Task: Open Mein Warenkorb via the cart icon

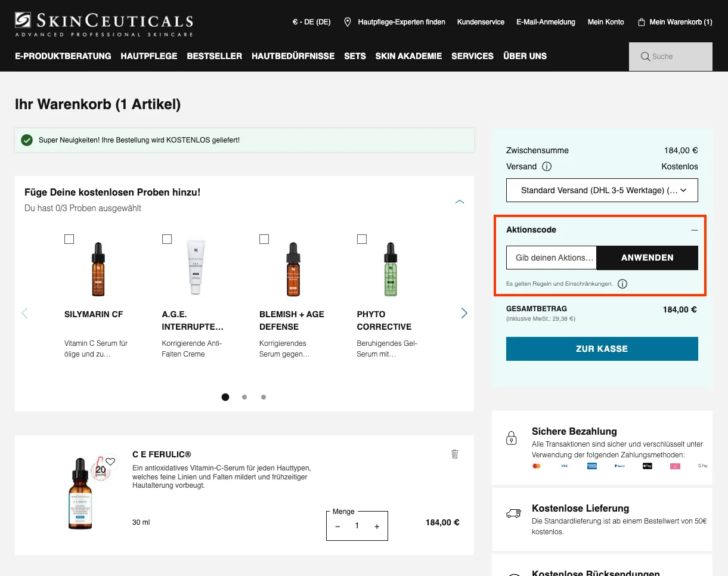Action: (642, 22)
